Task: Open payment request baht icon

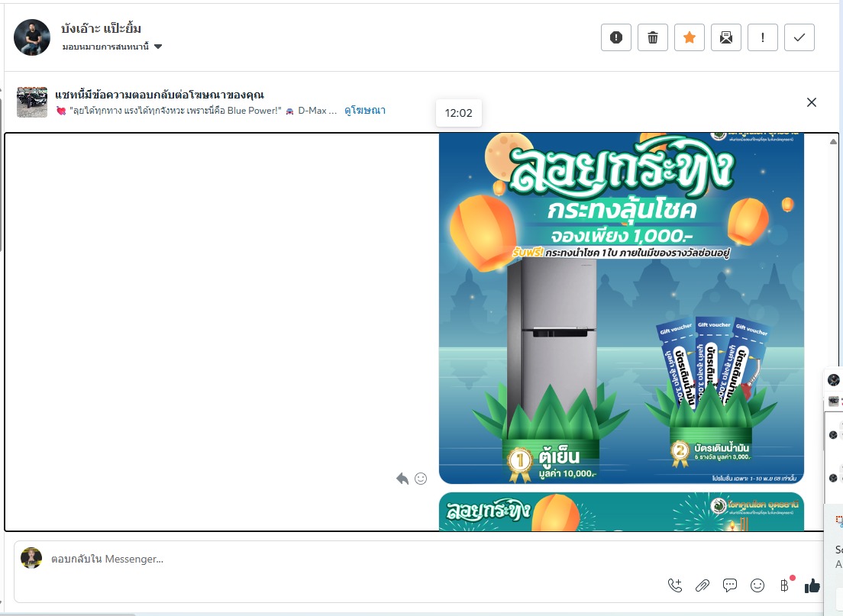Action: click(785, 585)
